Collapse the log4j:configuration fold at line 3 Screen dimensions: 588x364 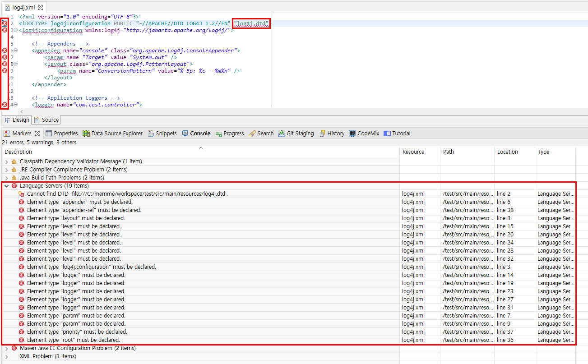coord(16,30)
